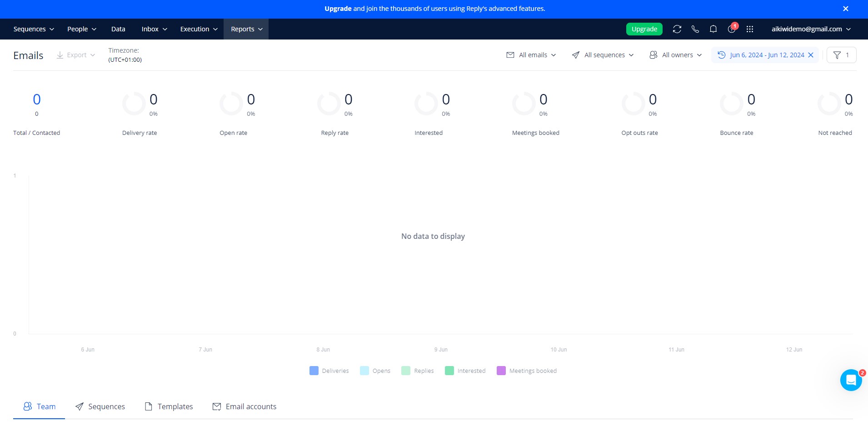The image size is (868, 426).
Task: Toggle Deliveries series in chart legend
Action: 329,371
